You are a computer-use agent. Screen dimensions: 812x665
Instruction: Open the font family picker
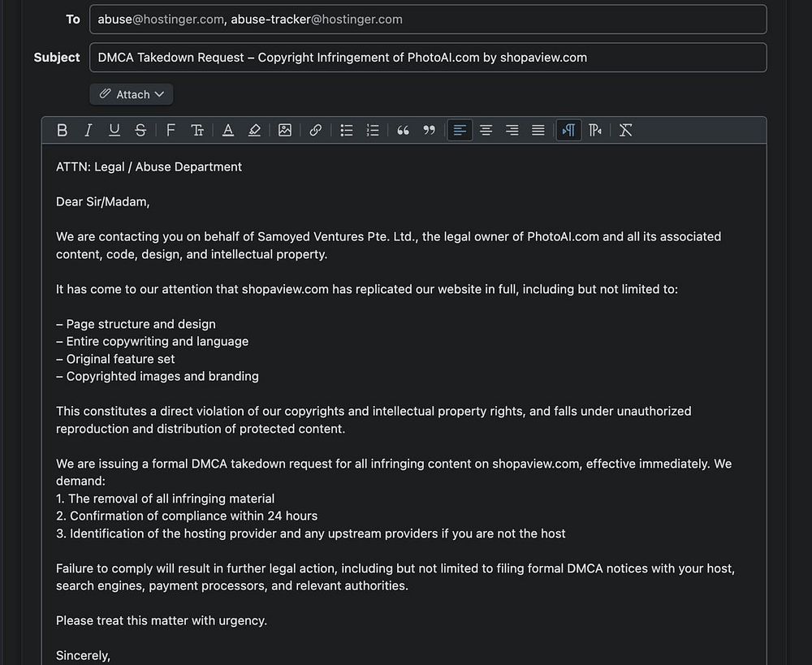click(x=171, y=130)
